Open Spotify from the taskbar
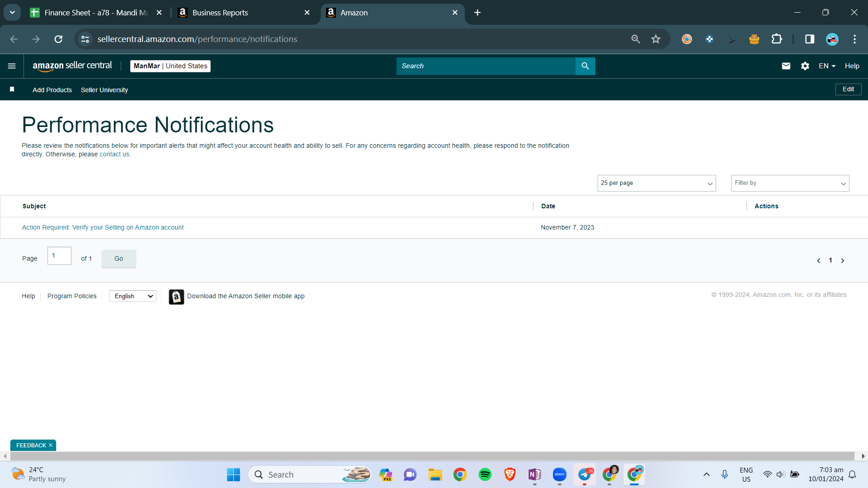This screenshot has height=488, width=868. coord(485,474)
